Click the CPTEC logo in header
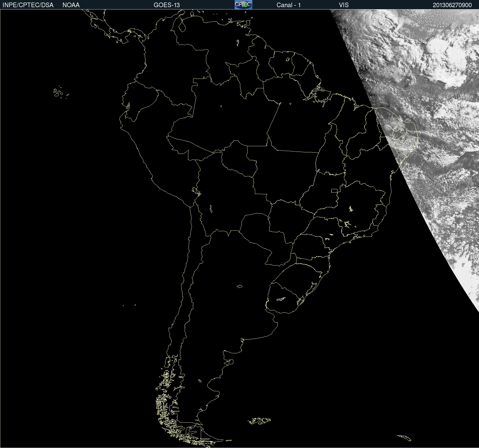479x448 pixels. click(243, 5)
